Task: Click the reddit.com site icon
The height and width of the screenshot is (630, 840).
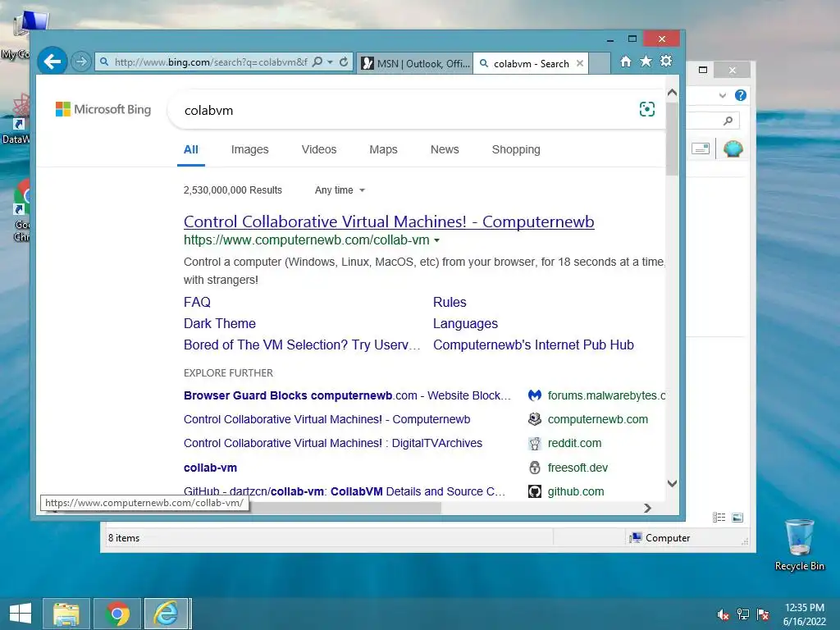Action: coord(535,444)
